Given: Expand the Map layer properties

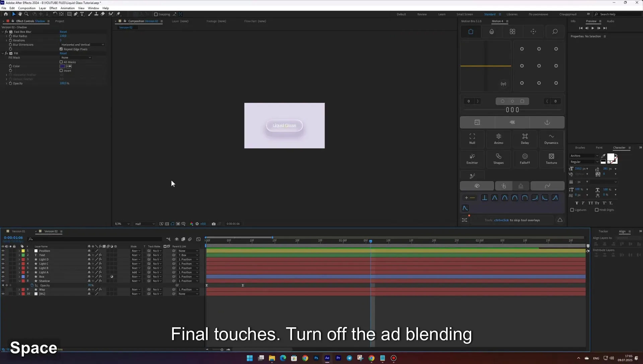Looking at the screenshot, I should pos(19,290).
